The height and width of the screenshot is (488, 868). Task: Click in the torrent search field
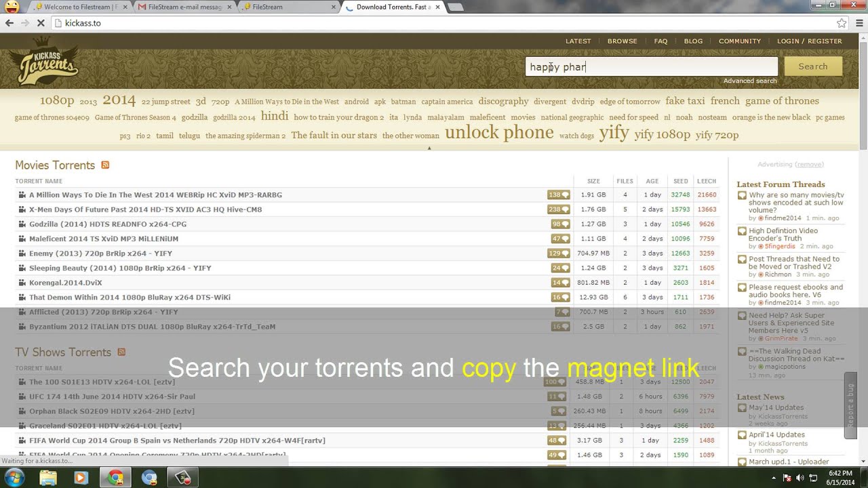point(651,66)
